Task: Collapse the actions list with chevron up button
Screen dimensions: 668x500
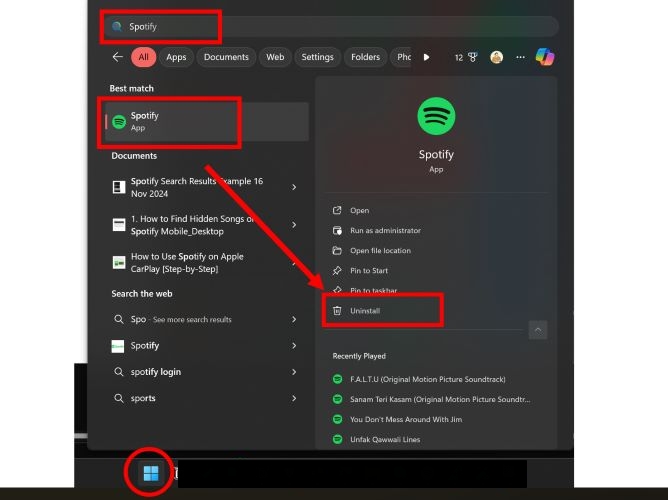Action: click(538, 330)
